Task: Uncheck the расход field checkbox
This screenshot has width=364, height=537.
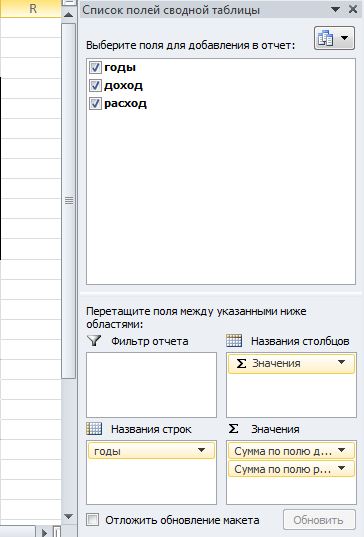Action: (95, 103)
